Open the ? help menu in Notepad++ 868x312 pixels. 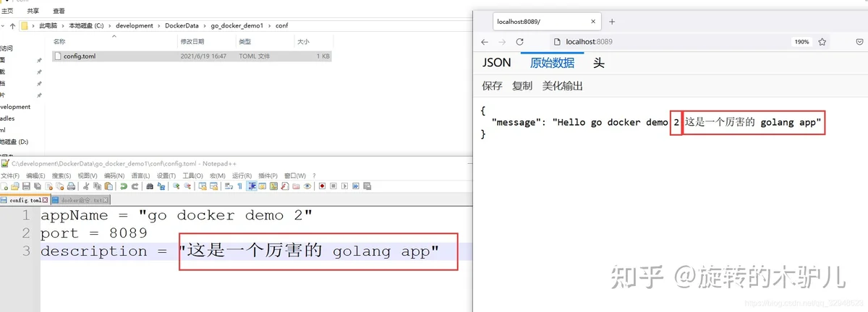[314, 175]
